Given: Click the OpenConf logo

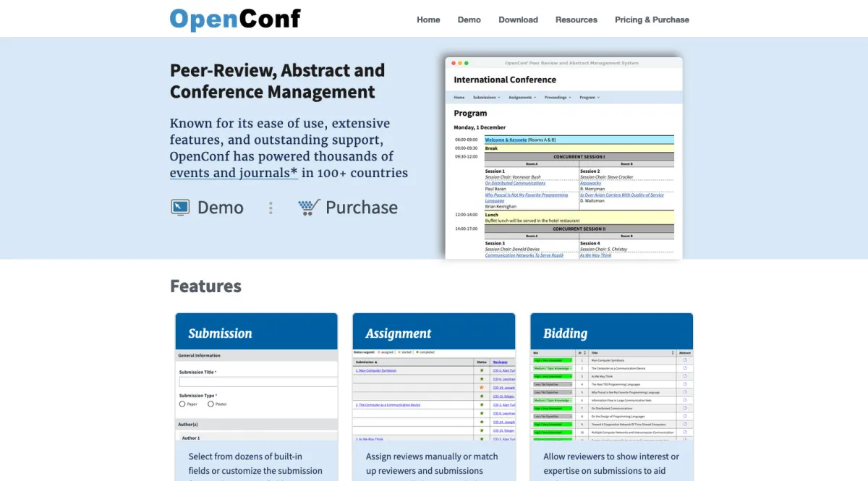Looking at the screenshot, I should (x=235, y=20).
